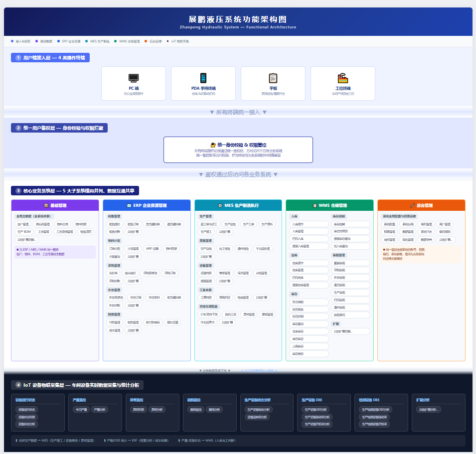Click the 扫码入库 row
The image size is (476, 454).
(309, 239)
